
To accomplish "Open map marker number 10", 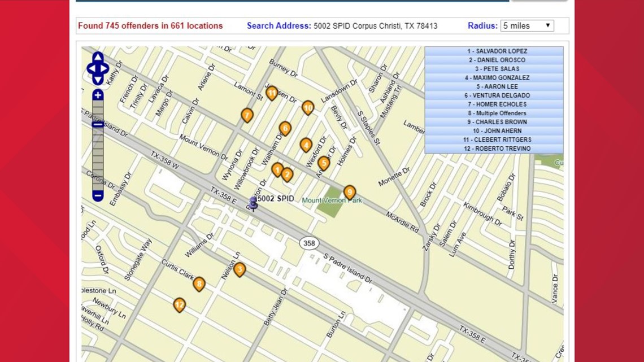I will [x=308, y=108].
